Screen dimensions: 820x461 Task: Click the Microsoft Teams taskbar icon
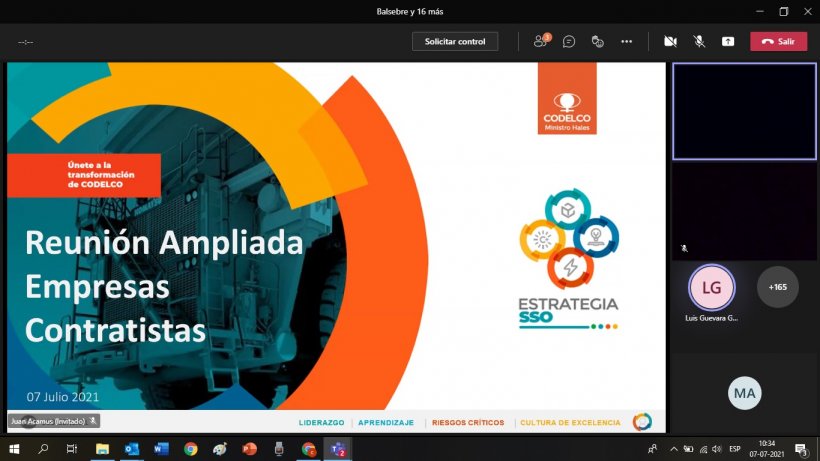pyautogui.click(x=338, y=448)
